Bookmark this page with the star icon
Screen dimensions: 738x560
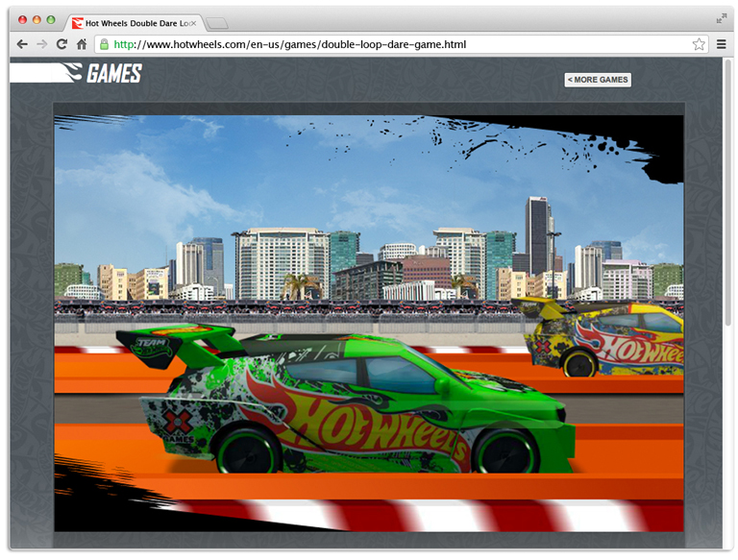[x=699, y=44]
